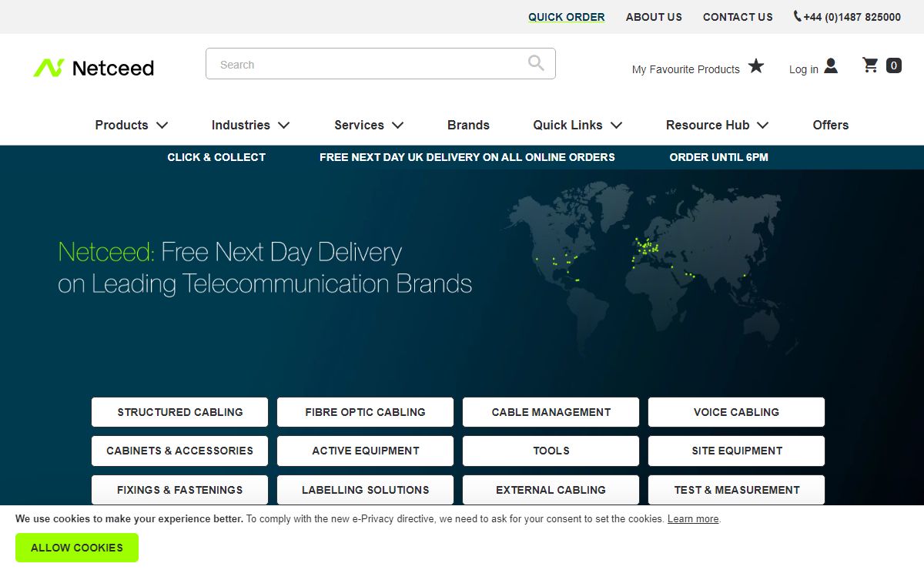Click the Log in link
Viewport: 924px width, 570px height.
[x=804, y=69]
